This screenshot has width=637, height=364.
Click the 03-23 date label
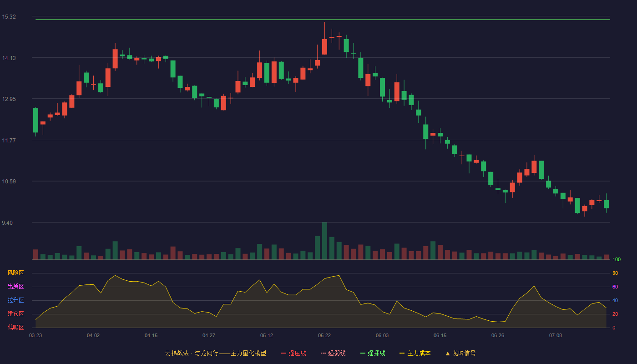click(x=35, y=335)
